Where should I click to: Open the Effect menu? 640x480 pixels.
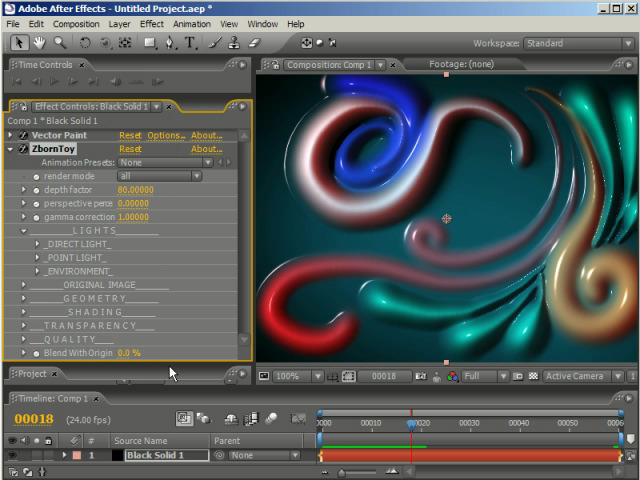(x=151, y=24)
